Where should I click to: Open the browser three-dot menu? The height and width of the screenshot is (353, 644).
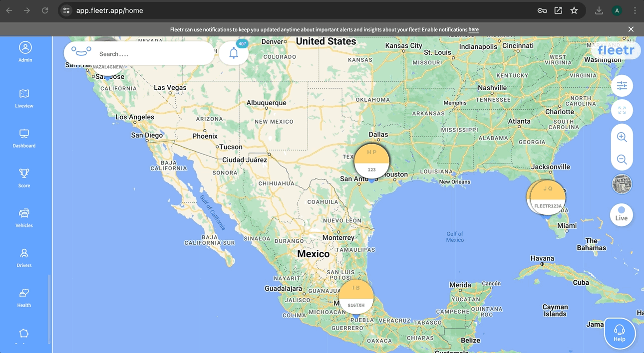[x=635, y=10]
